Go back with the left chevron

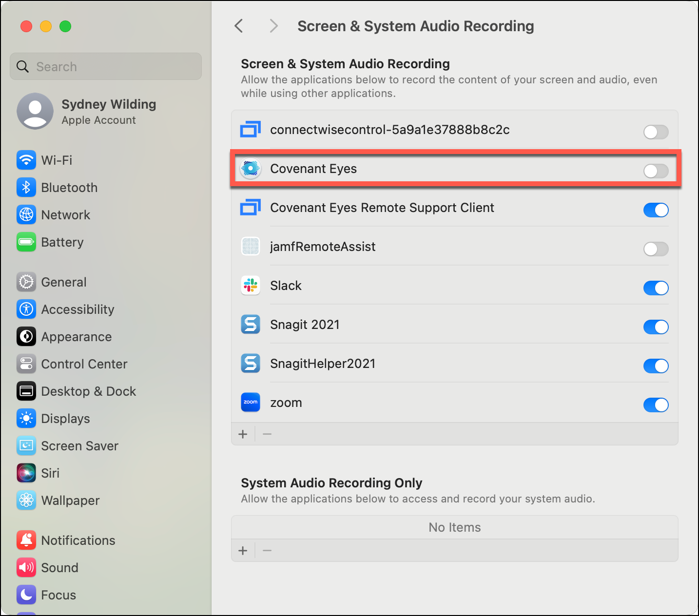[238, 26]
